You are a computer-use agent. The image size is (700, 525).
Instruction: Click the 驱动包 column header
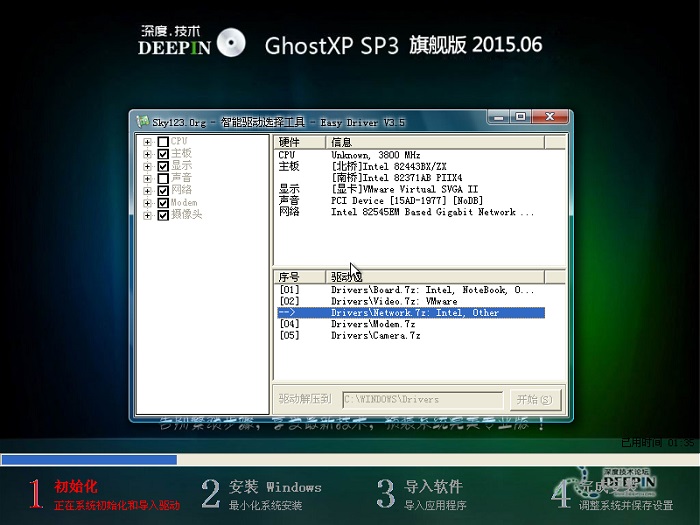coord(435,277)
